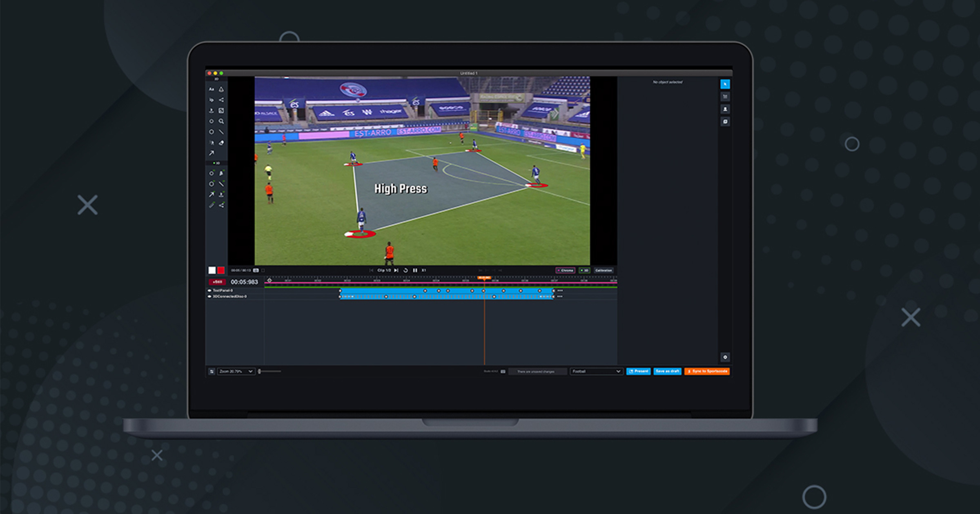Open the Football sport selector dropdown

point(596,372)
